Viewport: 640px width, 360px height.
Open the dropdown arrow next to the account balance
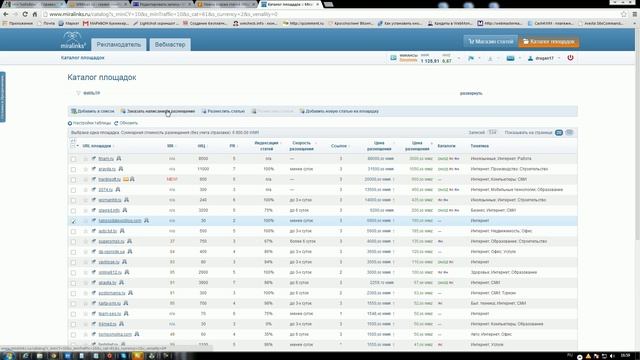pos(458,58)
